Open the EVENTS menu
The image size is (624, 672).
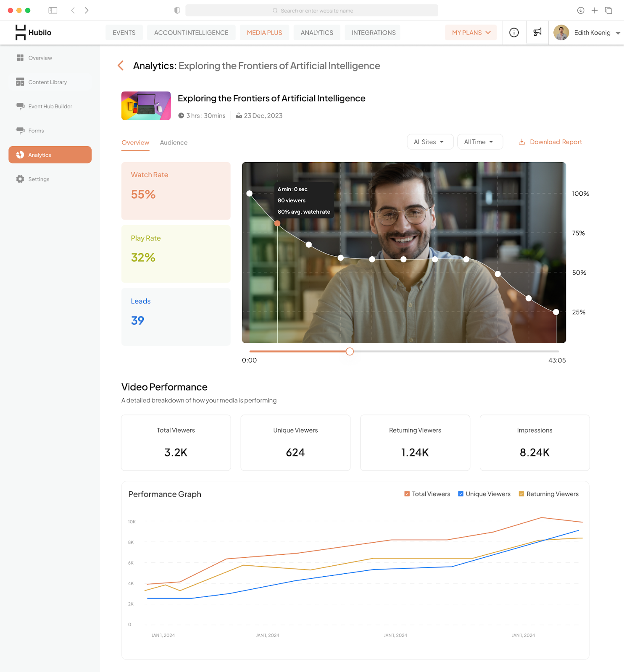pos(124,32)
